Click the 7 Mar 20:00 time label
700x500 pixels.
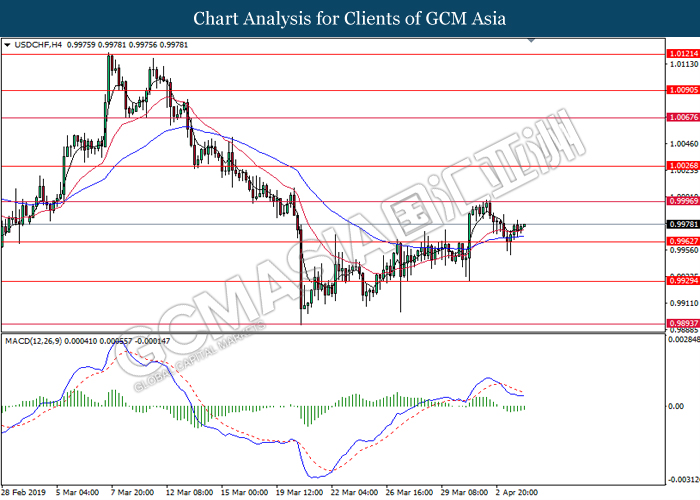(133, 492)
